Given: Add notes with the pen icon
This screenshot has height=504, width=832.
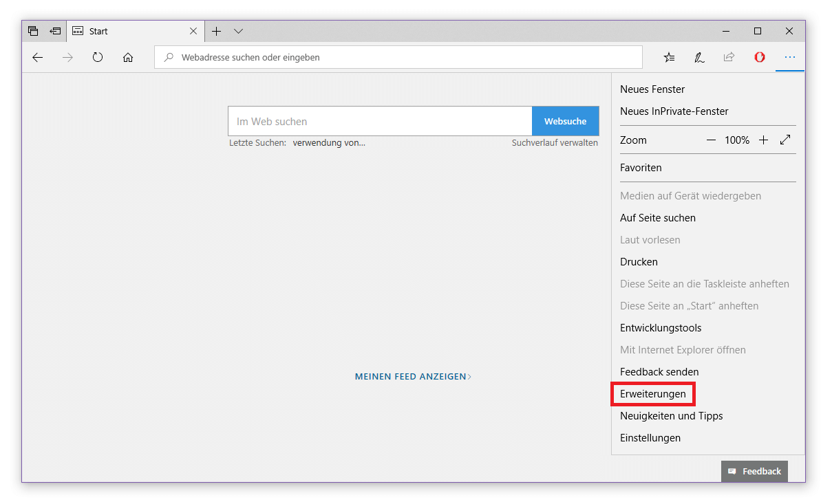Looking at the screenshot, I should 699,58.
